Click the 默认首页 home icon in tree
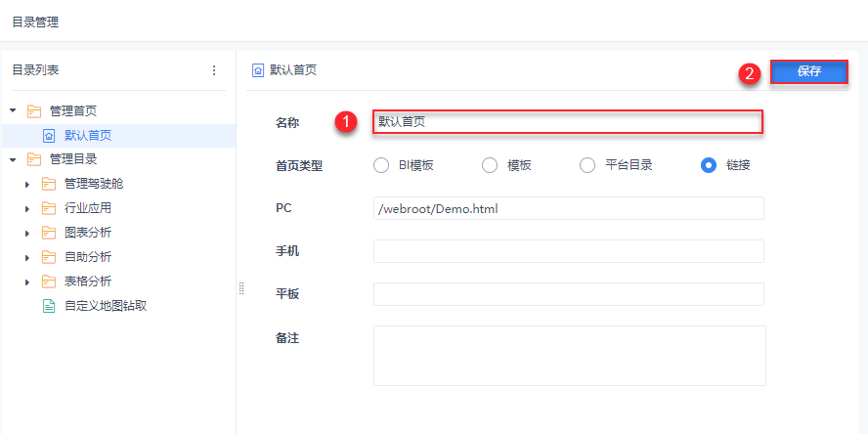The image size is (868, 434). pos(49,135)
